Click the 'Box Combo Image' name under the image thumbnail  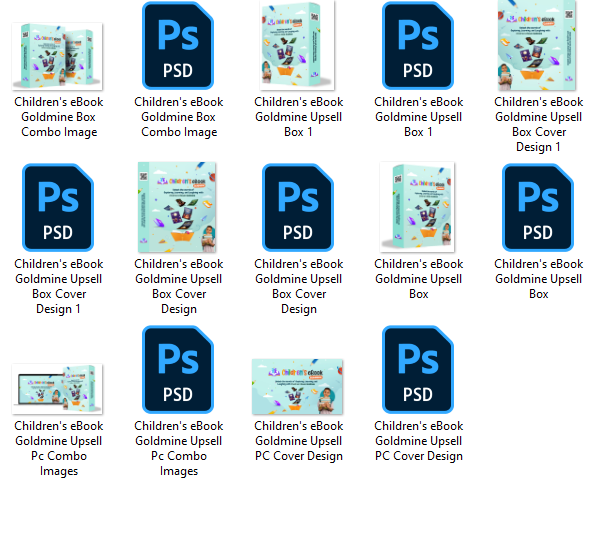pos(59,117)
